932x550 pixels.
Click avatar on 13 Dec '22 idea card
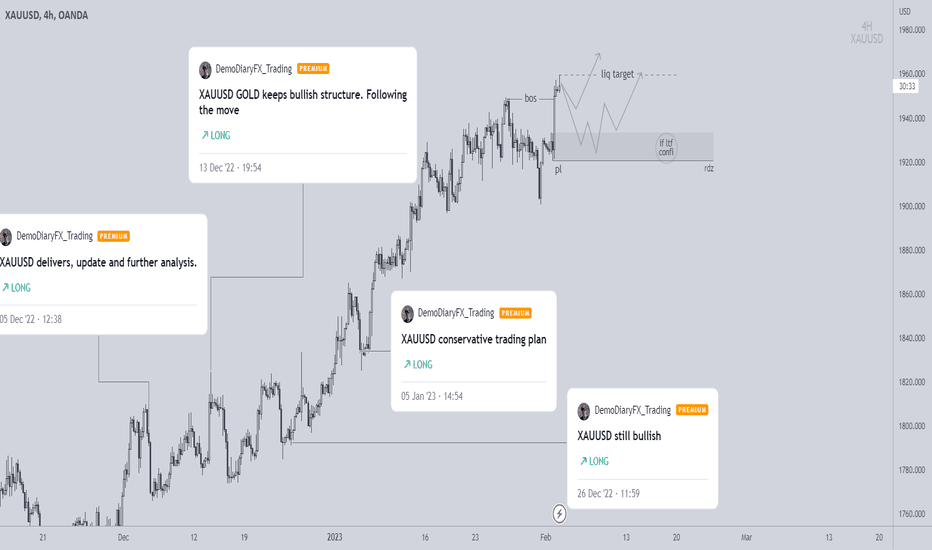pos(205,70)
